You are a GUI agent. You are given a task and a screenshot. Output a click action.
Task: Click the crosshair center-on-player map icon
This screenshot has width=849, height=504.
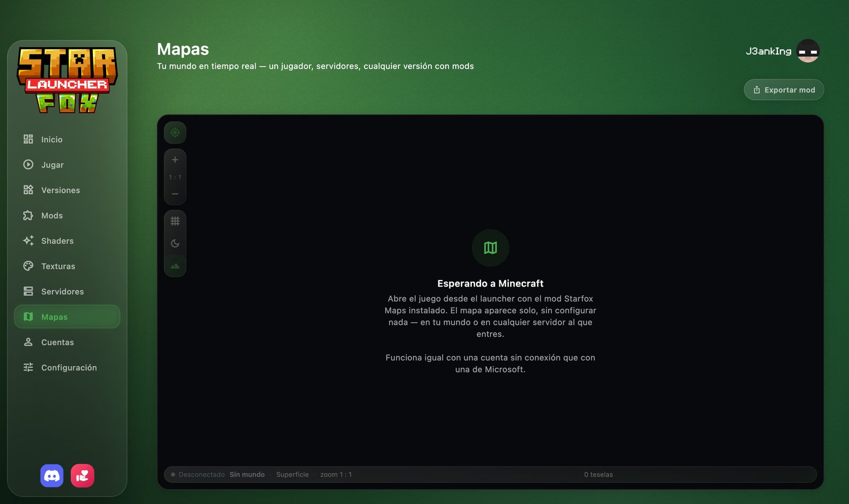point(175,133)
